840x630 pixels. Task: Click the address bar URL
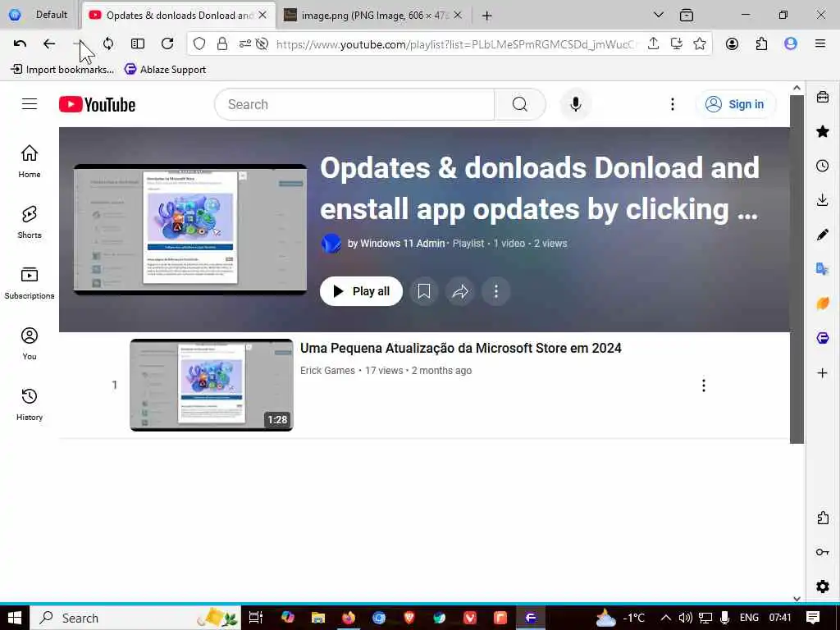pyautogui.click(x=455, y=44)
